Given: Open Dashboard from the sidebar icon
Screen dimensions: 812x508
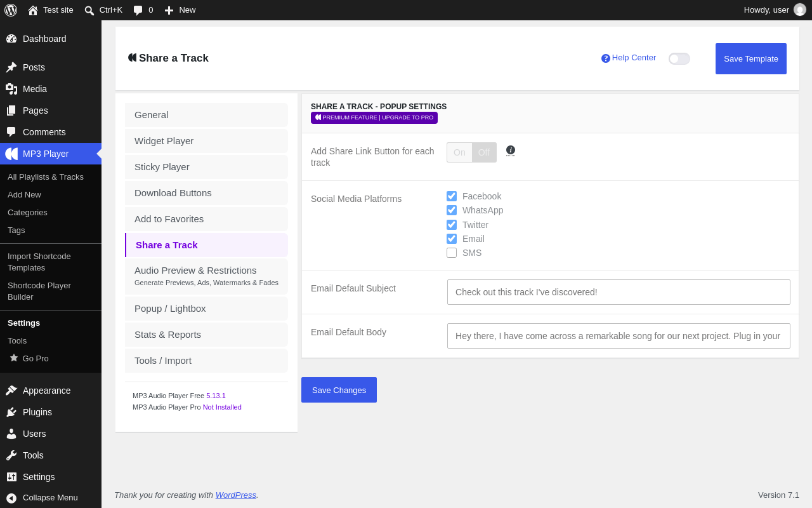Looking at the screenshot, I should (11, 39).
